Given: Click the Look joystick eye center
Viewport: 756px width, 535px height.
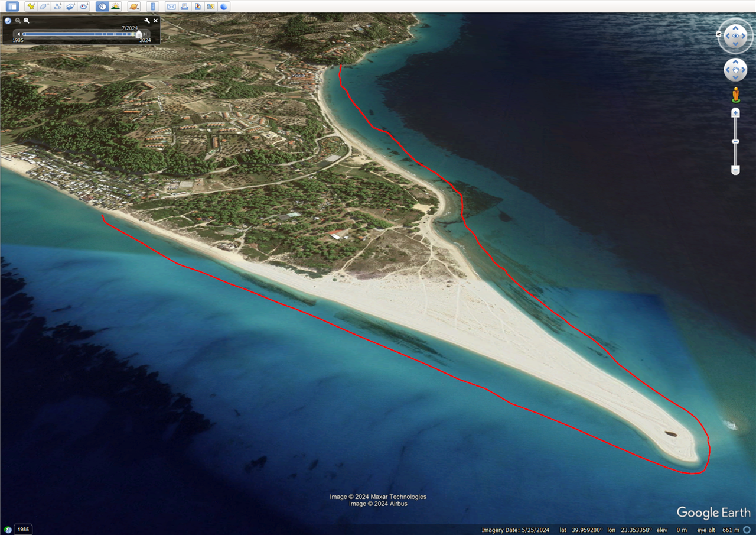Looking at the screenshot, I should coord(735,35).
